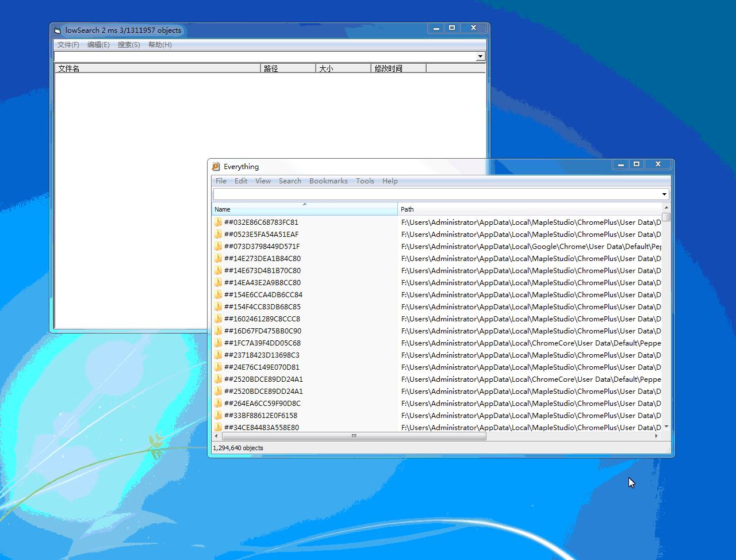
Task: Focus the lowSearch search input field
Action: pyautogui.click(x=265, y=56)
